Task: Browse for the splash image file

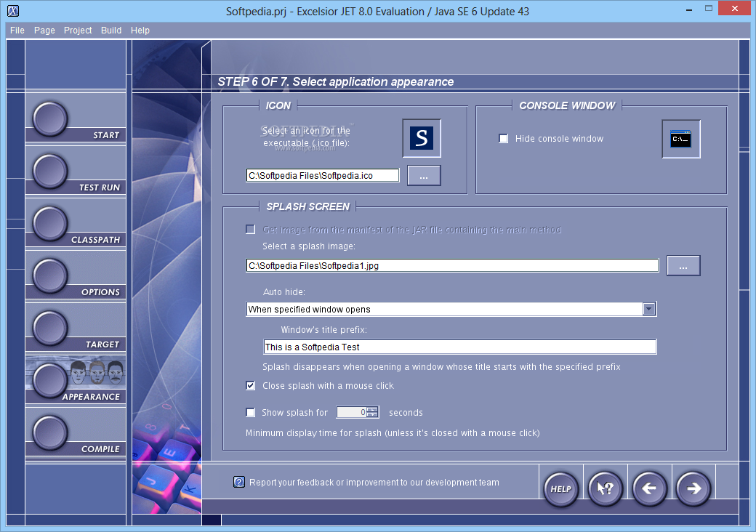Action: 683,266
